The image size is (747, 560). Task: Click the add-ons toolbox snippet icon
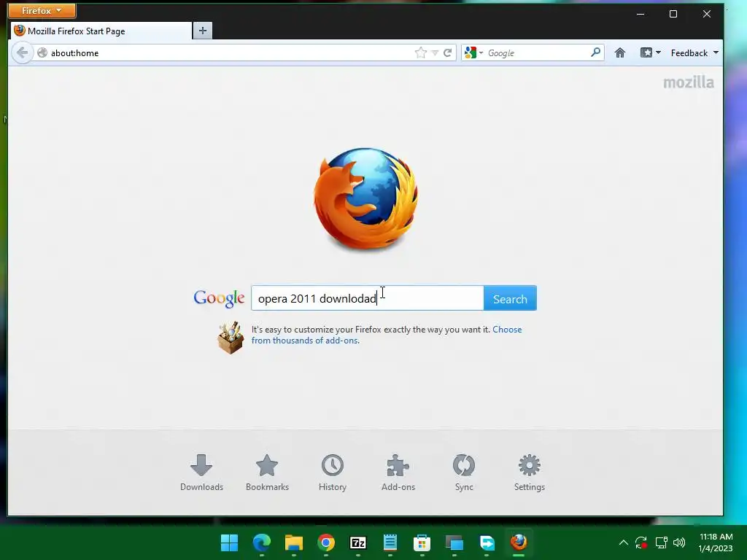point(231,338)
